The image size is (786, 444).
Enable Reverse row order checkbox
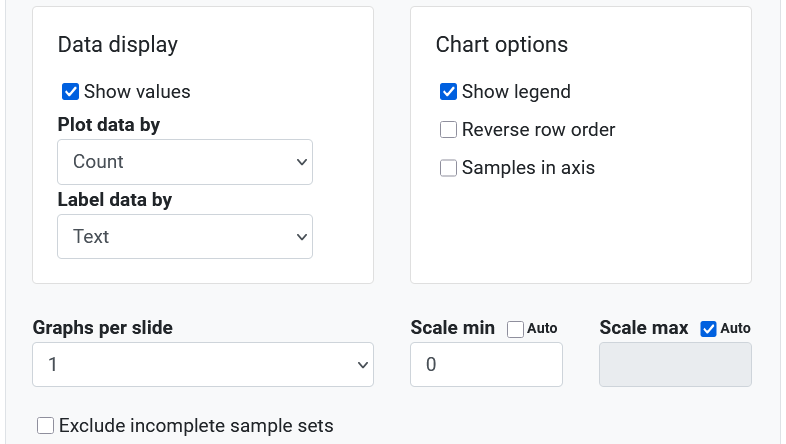click(448, 130)
